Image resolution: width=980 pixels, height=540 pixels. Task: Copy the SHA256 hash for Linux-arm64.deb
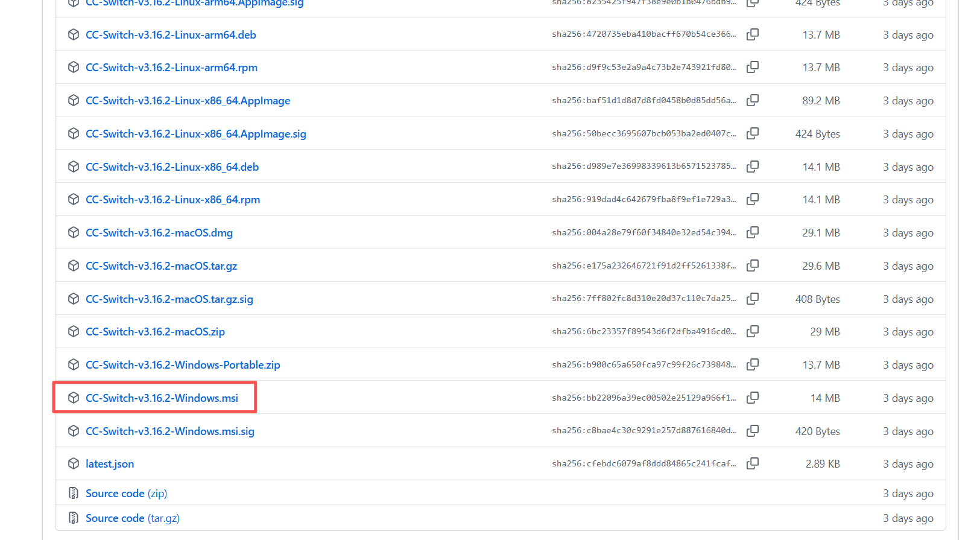tap(753, 34)
